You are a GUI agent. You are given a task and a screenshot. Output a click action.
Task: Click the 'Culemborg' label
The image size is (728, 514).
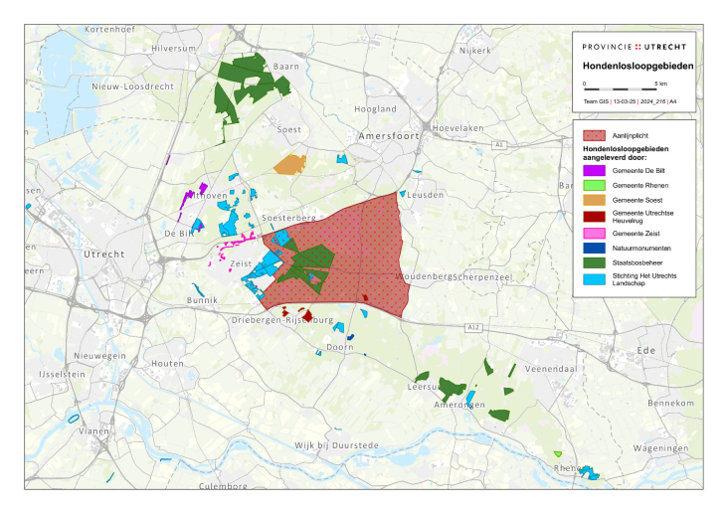(x=223, y=486)
